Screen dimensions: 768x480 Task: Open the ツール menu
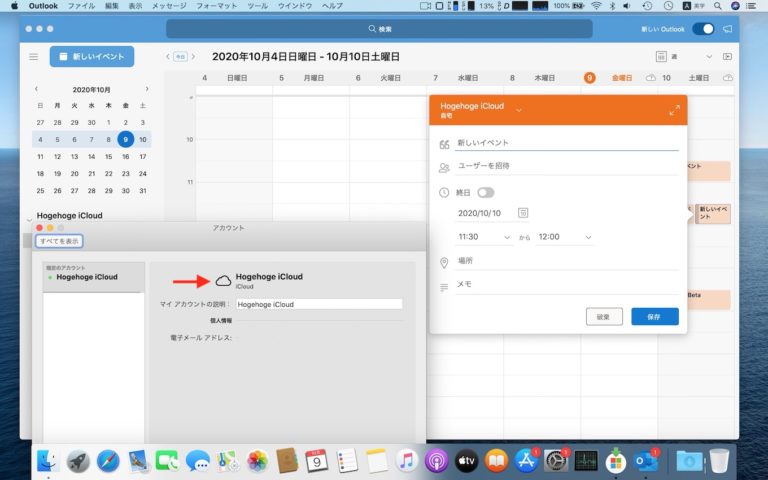pyautogui.click(x=258, y=6)
